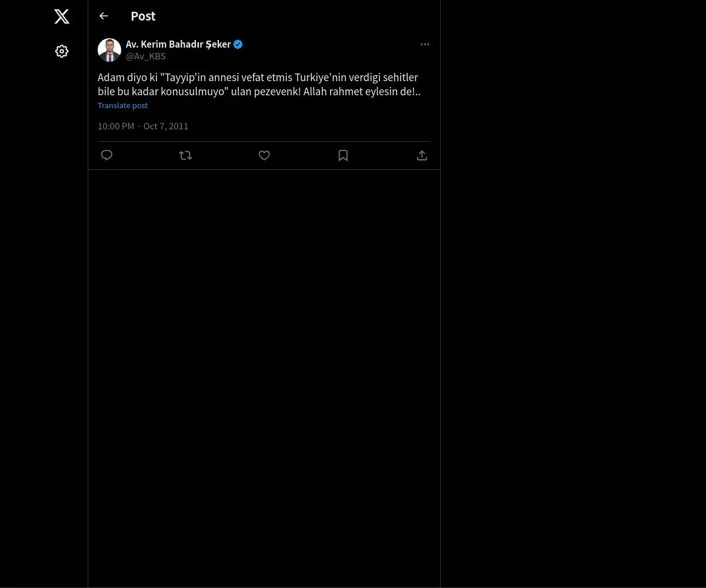
Task: Click the Post heading at the top
Action: point(143,16)
